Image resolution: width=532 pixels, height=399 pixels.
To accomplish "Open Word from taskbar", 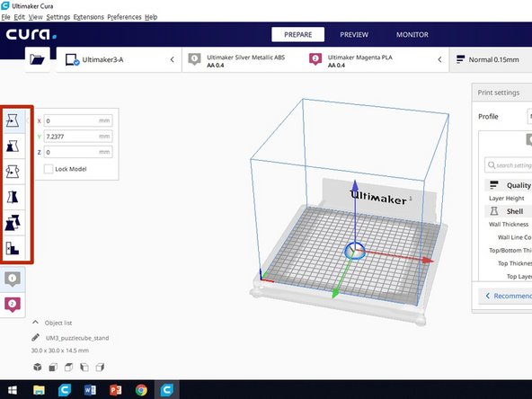I will [90, 390].
